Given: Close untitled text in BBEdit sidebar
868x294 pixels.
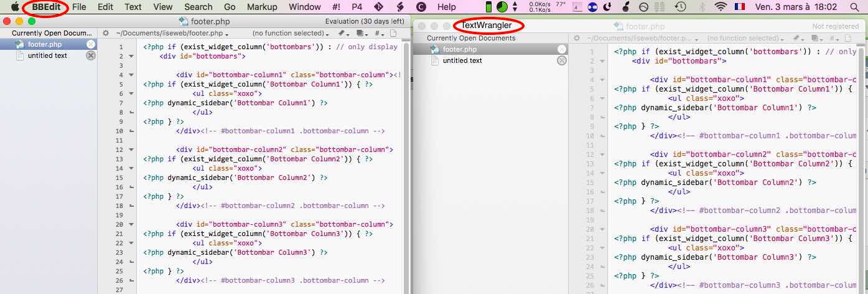Looking at the screenshot, I should tap(91, 55).
